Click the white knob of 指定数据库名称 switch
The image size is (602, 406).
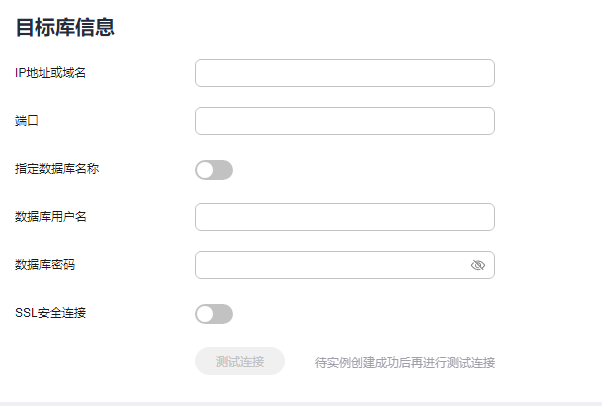(x=205, y=170)
